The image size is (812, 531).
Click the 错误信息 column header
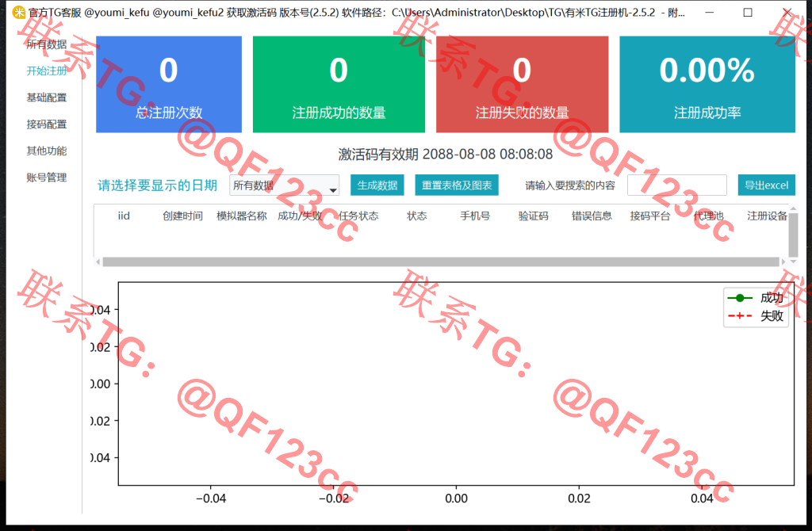pos(592,216)
